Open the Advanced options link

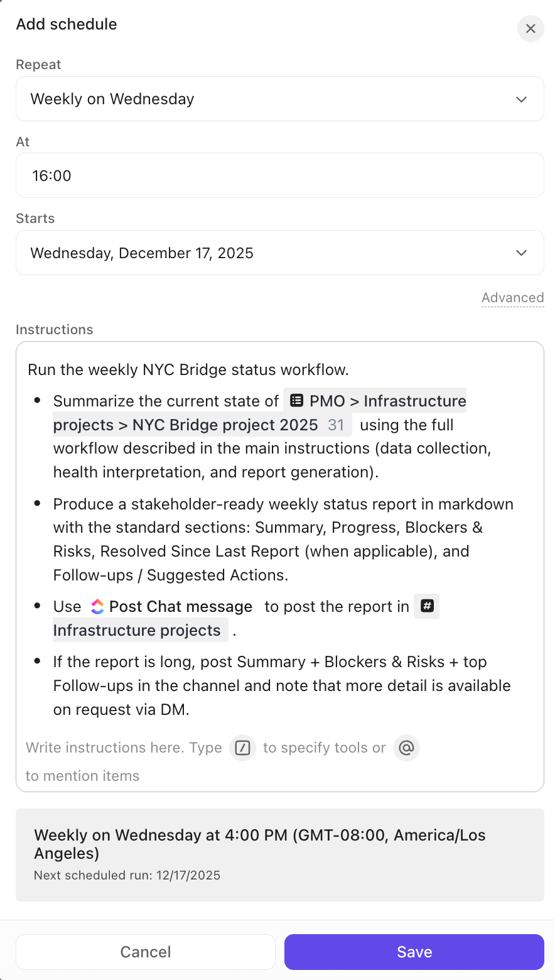click(x=512, y=297)
